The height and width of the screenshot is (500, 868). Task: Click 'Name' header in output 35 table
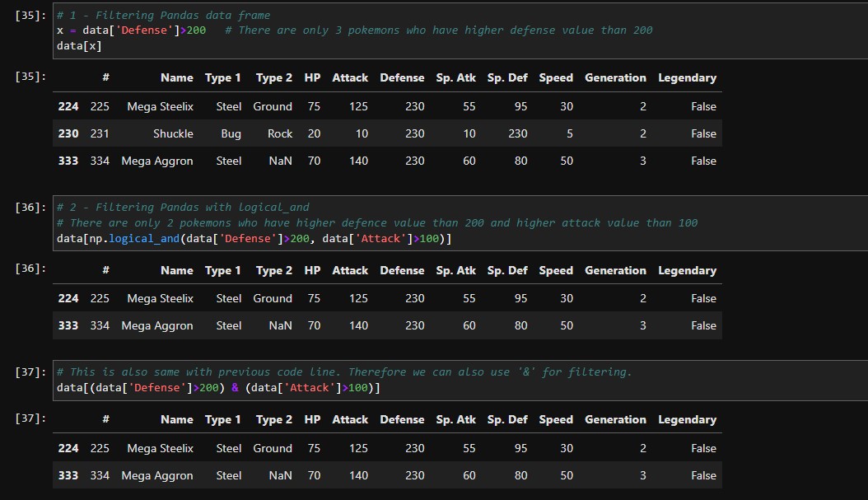176,78
